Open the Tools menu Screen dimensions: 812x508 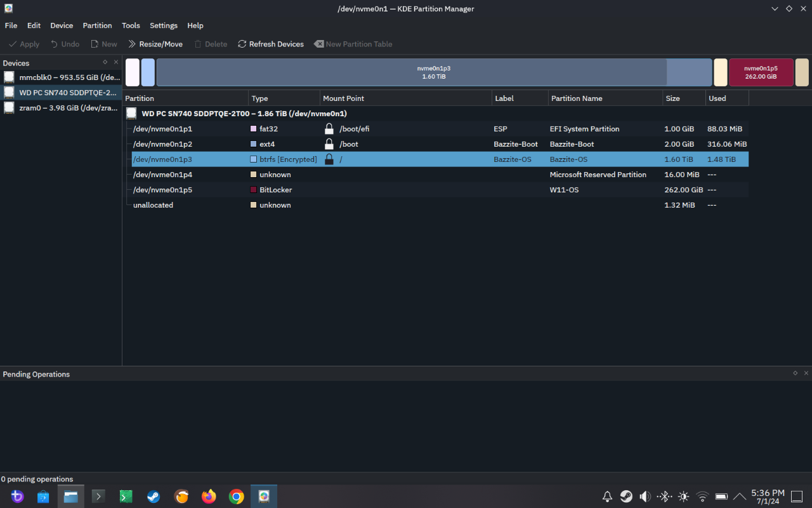[131, 25]
